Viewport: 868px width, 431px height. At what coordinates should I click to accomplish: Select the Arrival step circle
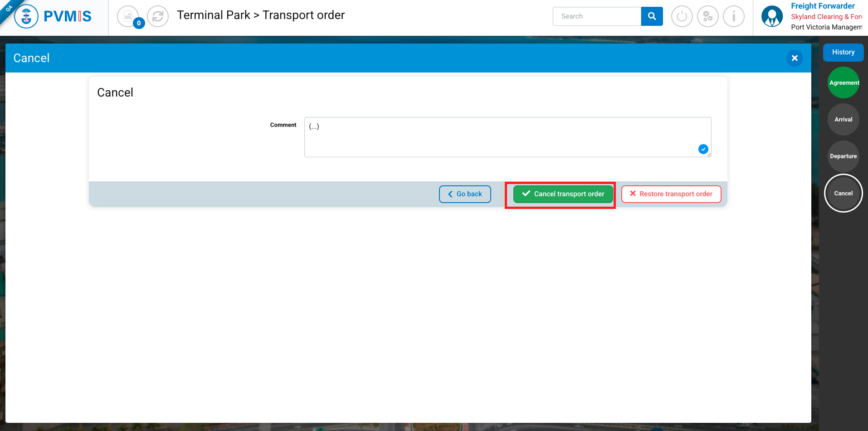click(x=843, y=120)
